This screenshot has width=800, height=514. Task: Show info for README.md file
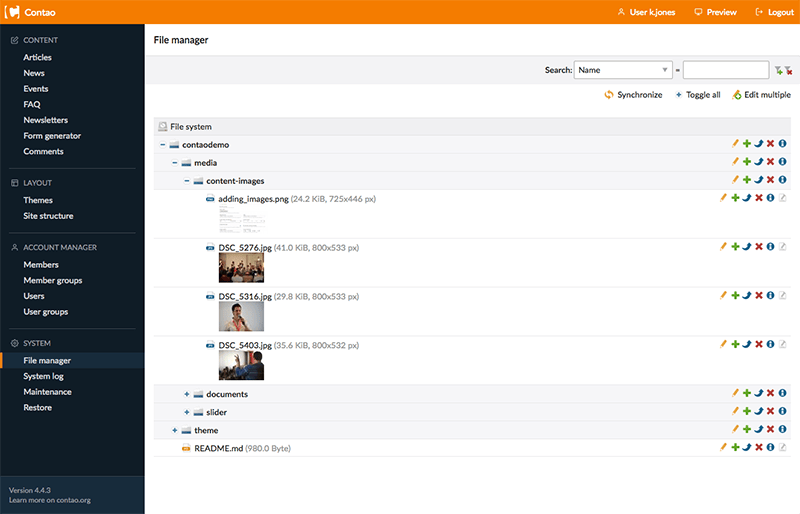coord(771,448)
